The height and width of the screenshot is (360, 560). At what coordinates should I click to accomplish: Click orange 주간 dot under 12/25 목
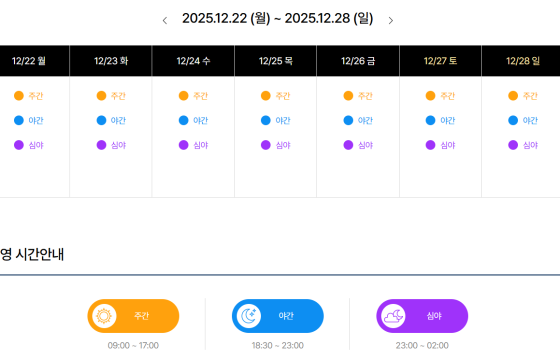[266, 96]
